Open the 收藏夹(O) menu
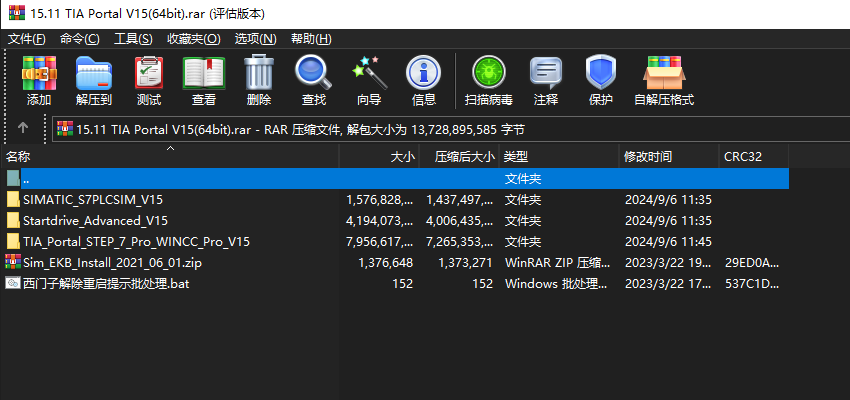Image resolution: width=850 pixels, height=400 pixels. [194, 39]
